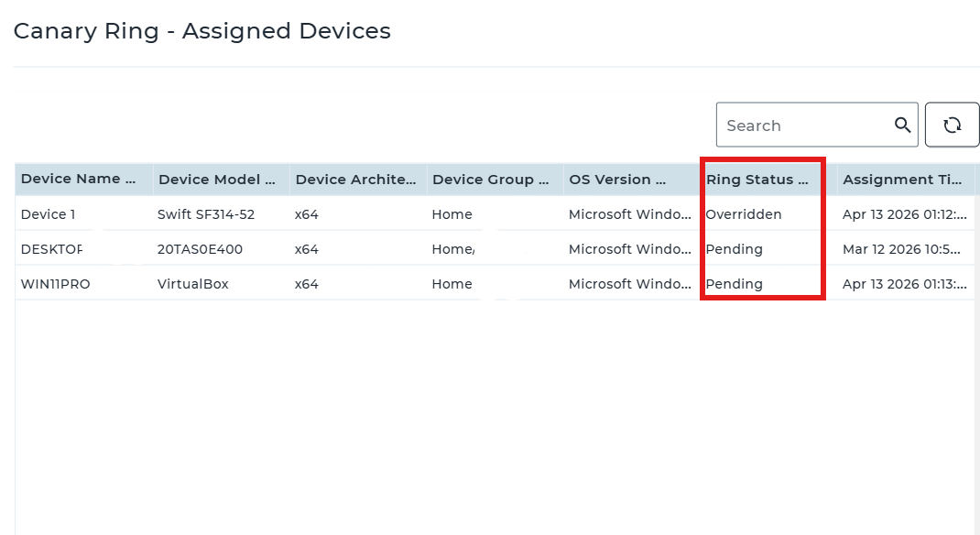
Task: Click WIN11PRO's Pending status cell
Action: click(735, 284)
